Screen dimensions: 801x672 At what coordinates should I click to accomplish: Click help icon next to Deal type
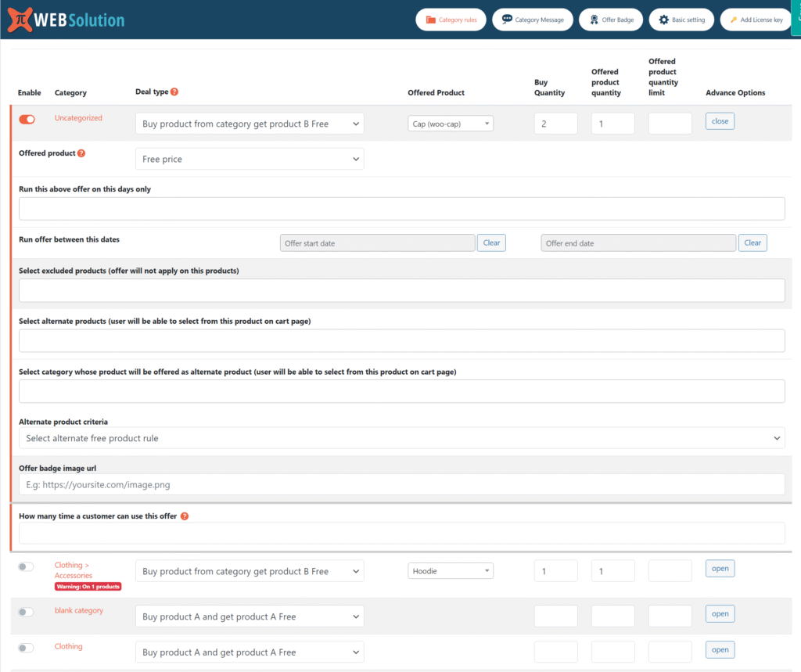coord(174,92)
